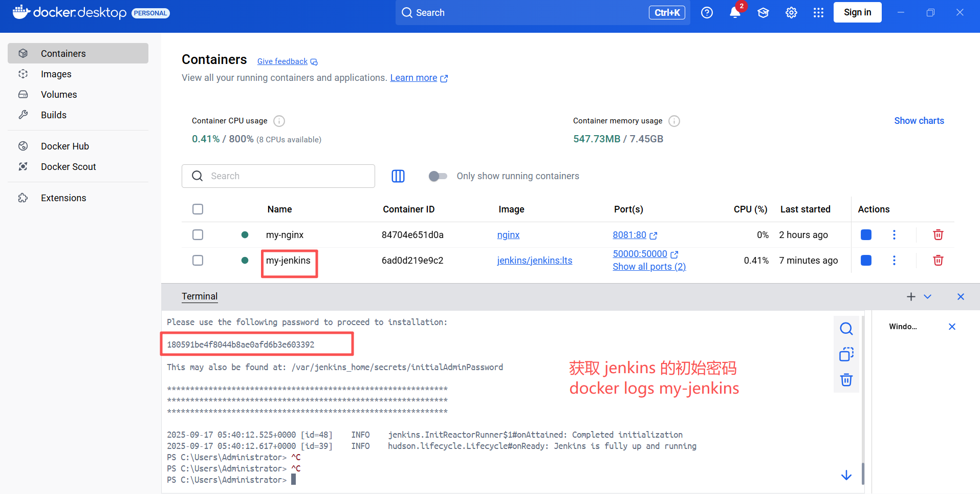980x494 pixels.
Task: Open the apps grid icon
Action: tap(818, 13)
